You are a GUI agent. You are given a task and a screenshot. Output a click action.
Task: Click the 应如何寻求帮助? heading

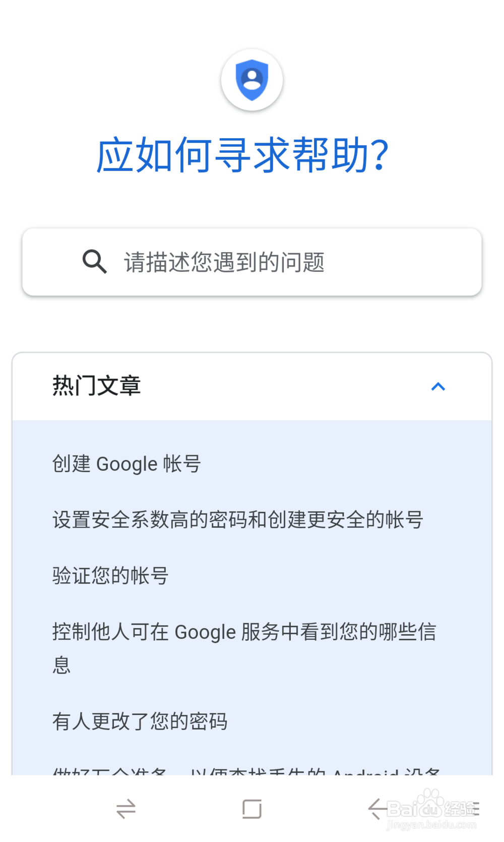click(x=242, y=155)
